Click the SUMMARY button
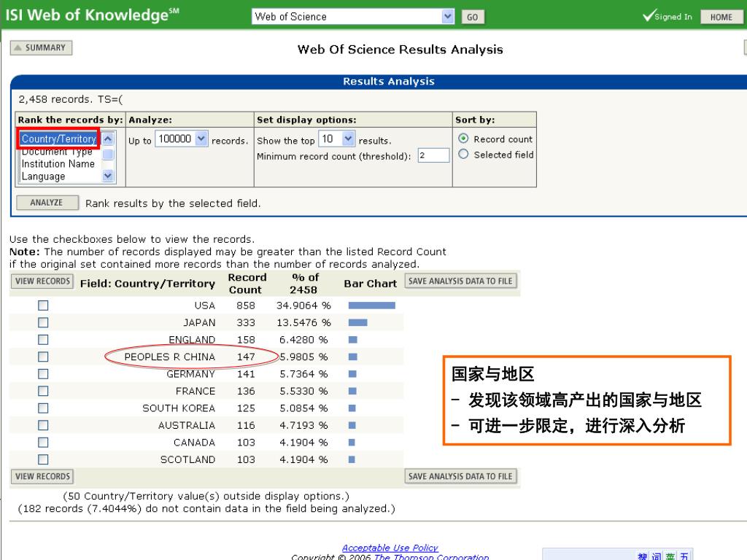The height and width of the screenshot is (560, 747). tap(41, 47)
